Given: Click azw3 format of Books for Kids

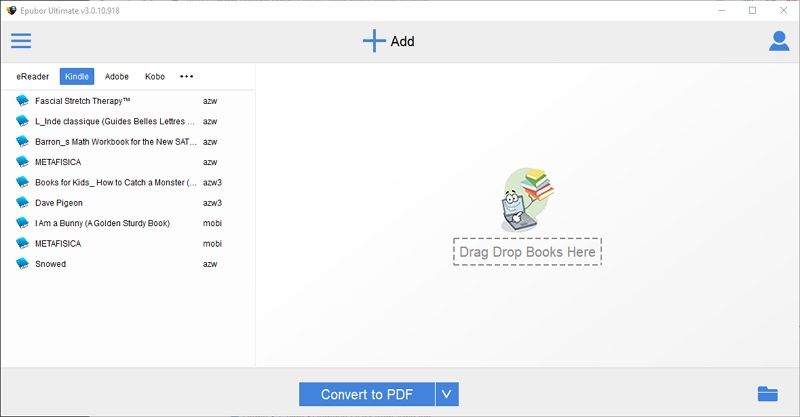Looking at the screenshot, I should (x=212, y=183).
